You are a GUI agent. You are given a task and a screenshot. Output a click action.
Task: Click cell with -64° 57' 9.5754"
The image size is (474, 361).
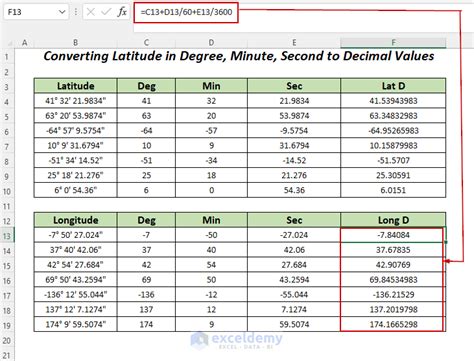[75, 131]
